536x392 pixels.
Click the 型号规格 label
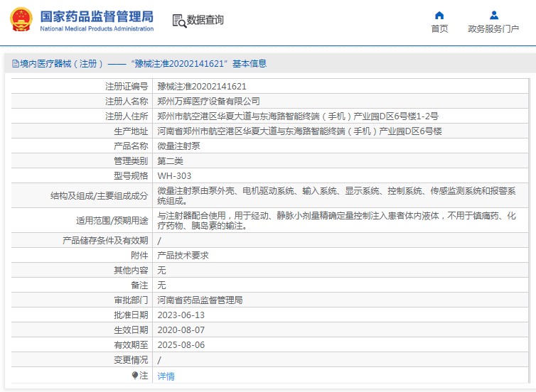point(131,176)
